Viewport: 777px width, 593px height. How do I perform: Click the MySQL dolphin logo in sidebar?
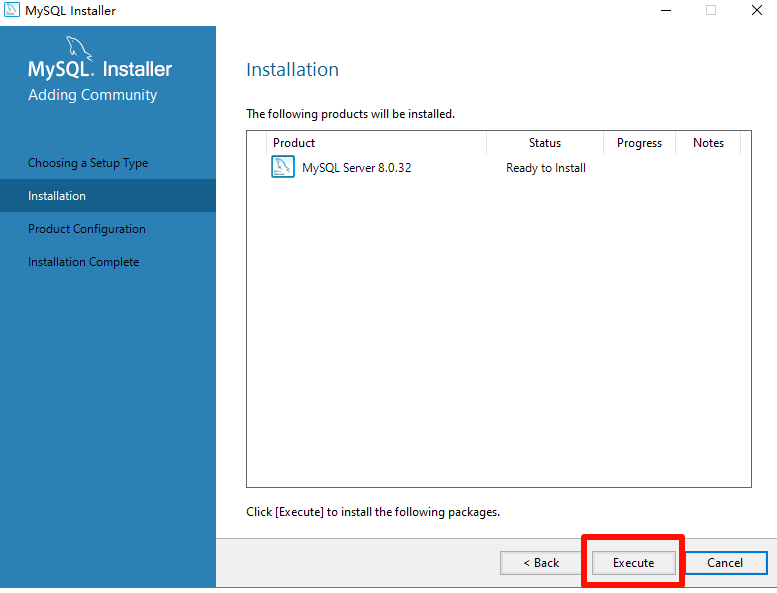(x=79, y=48)
